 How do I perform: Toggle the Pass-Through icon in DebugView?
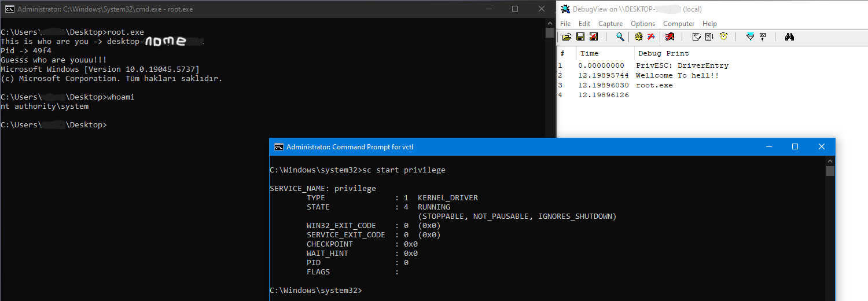click(670, 37)
